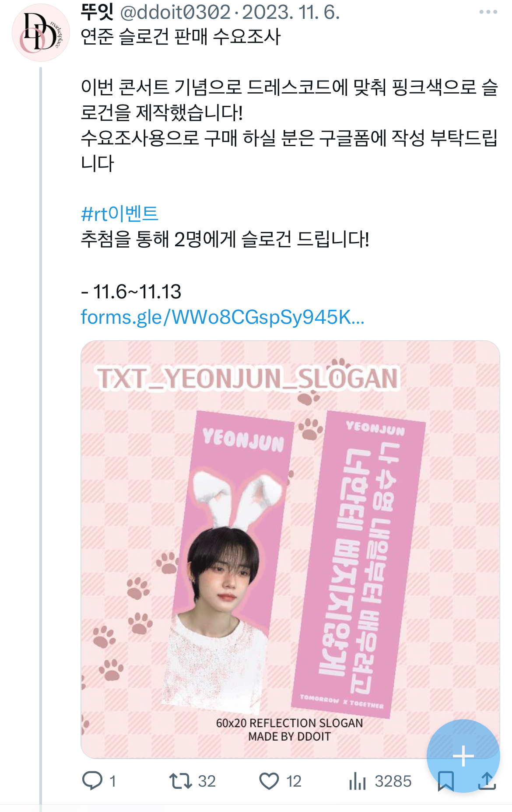
Task: Tap the retweet icon
Action: pyautogui.click(x=180, y=781)
